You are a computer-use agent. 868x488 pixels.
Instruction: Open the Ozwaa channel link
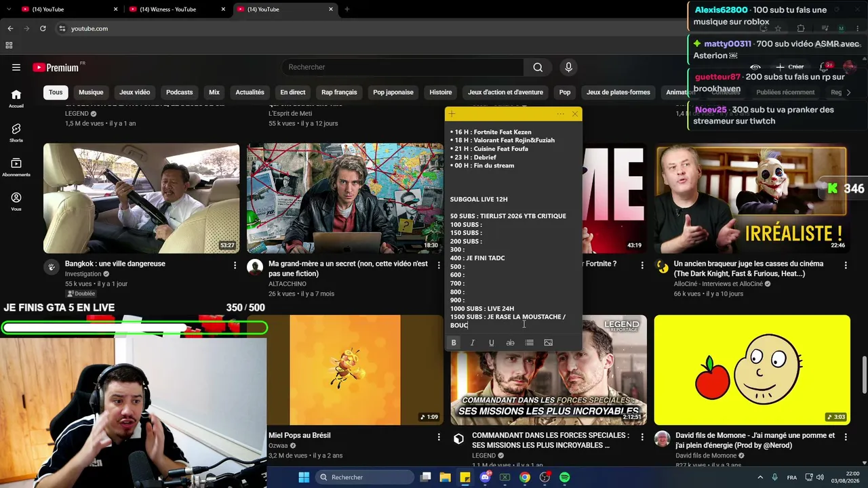point(278,446)
